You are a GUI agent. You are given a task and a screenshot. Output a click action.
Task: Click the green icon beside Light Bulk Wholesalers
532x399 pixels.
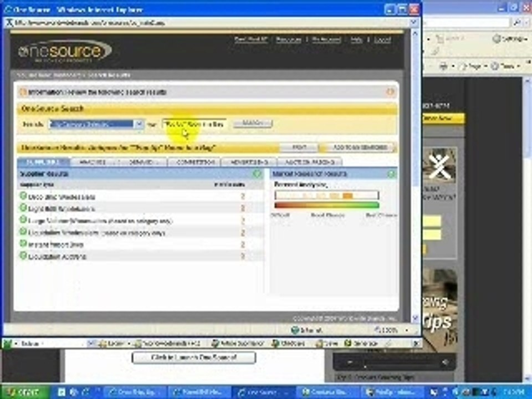[23, 208]
